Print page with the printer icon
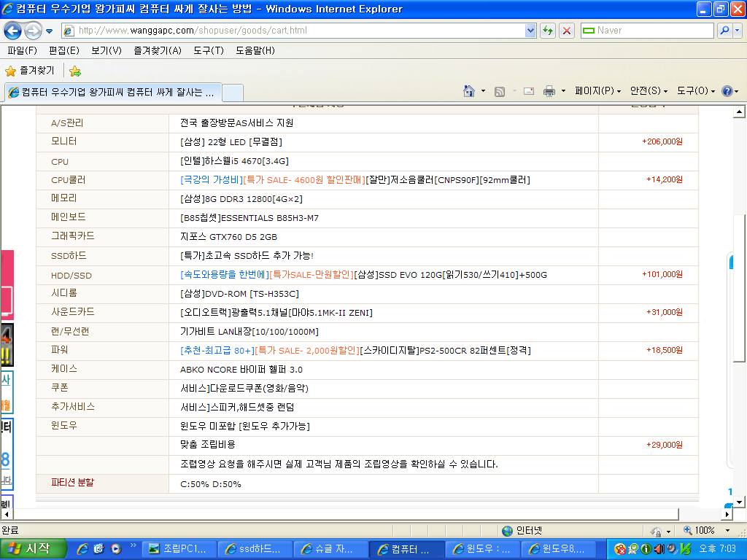747x560 pixels. pos(549,91)
